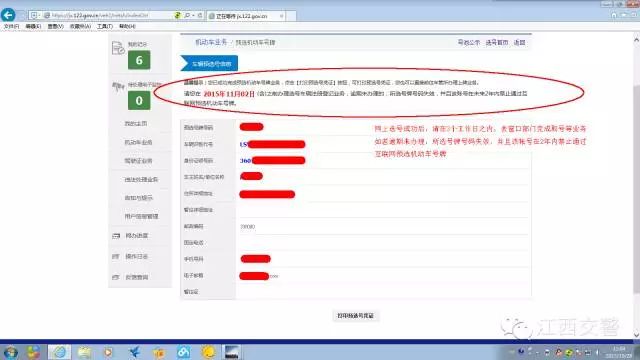Open the media player taskbar icon
640x360 pixels.
click(108, 352)
